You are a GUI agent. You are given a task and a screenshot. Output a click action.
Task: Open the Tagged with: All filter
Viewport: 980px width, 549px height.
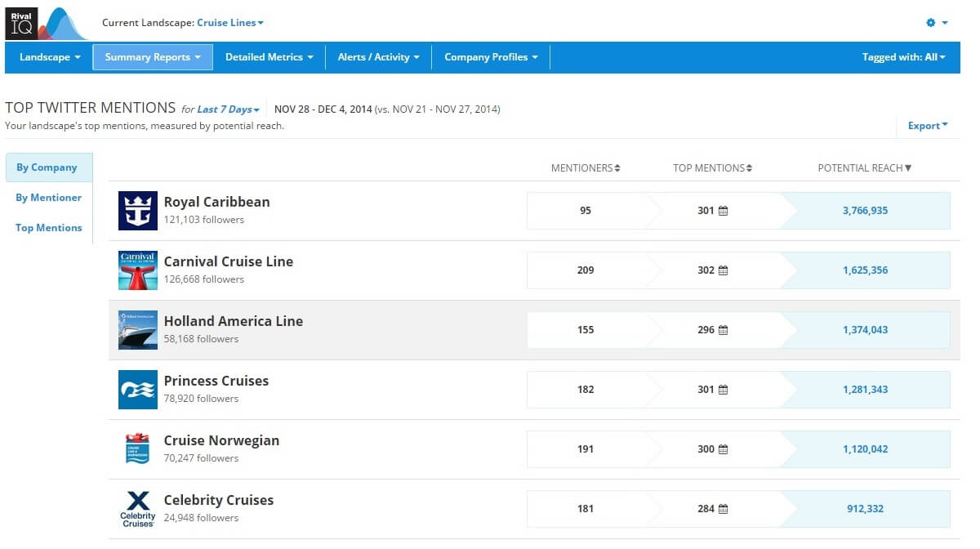tap(904, 57)
